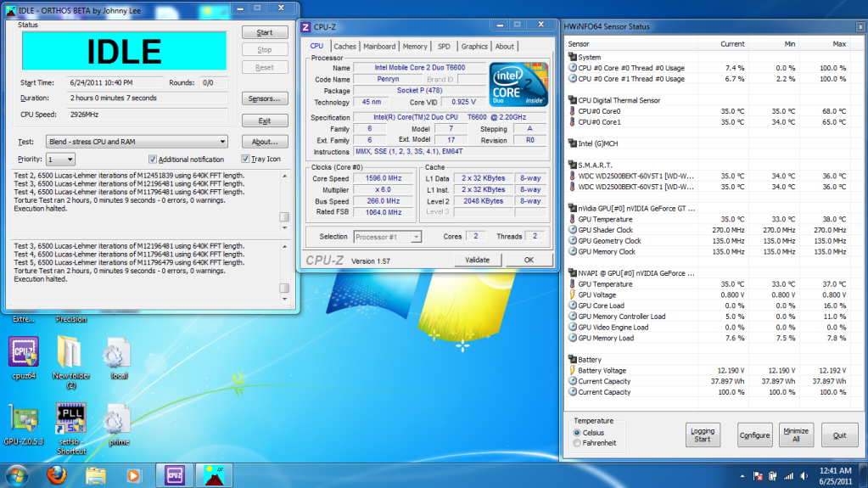The width and height of the screenshot is (868, 488).
Task: Click the Battery group icon in HWiNFO
Action: coord(573,360)
